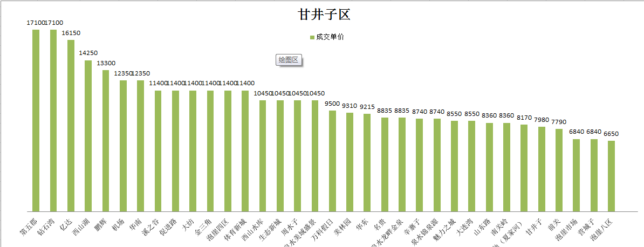Click the data label 9500
The width and height of the screenshot is (644, 247).
[332, 104]
